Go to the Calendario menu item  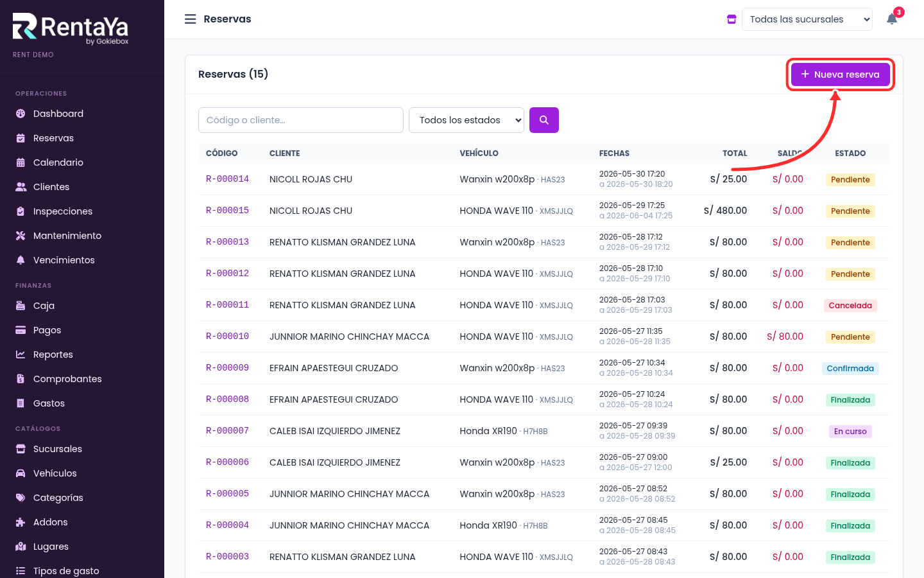82,162
